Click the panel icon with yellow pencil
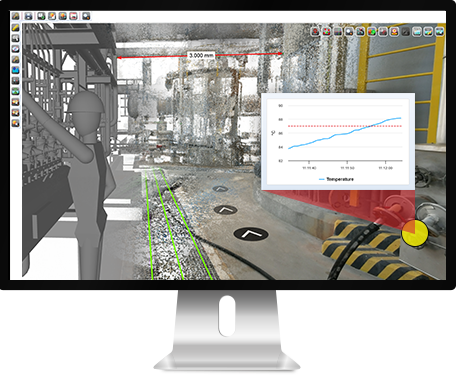The height and width of the screenshot is (375, 456). coord(428,32)
